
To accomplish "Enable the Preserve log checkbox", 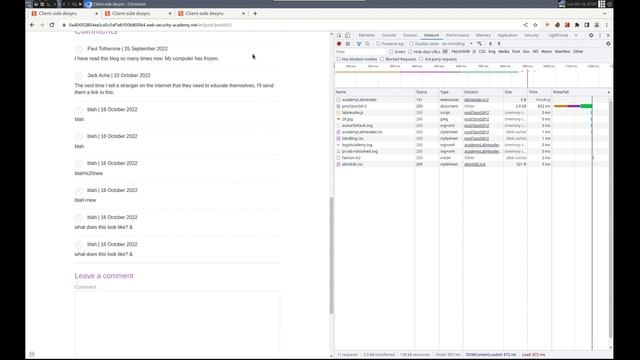I will pyautogui.click(x=378, y=44).
